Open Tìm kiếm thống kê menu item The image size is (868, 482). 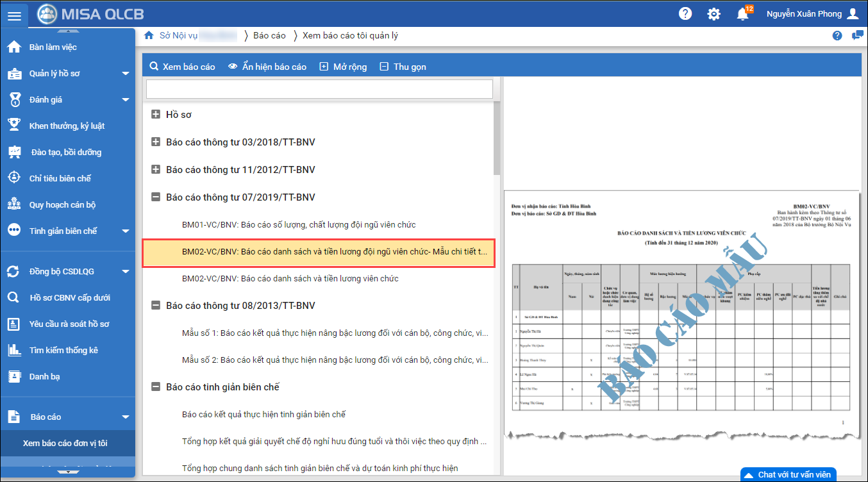[x=63, y=351]
